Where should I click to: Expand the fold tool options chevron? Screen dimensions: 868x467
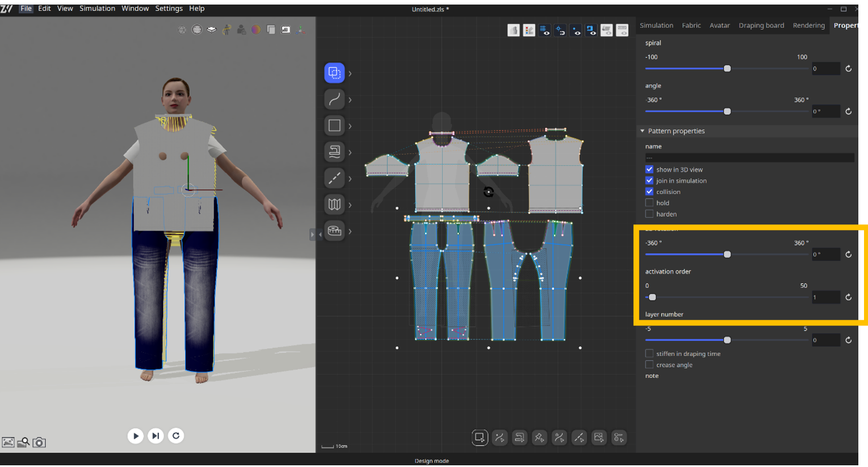click(x=350, y=205)
